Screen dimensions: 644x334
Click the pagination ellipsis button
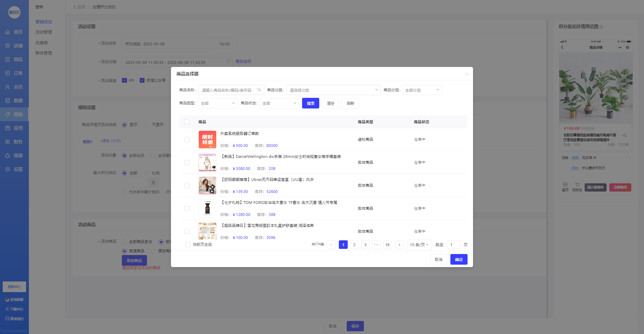point(376,244)
